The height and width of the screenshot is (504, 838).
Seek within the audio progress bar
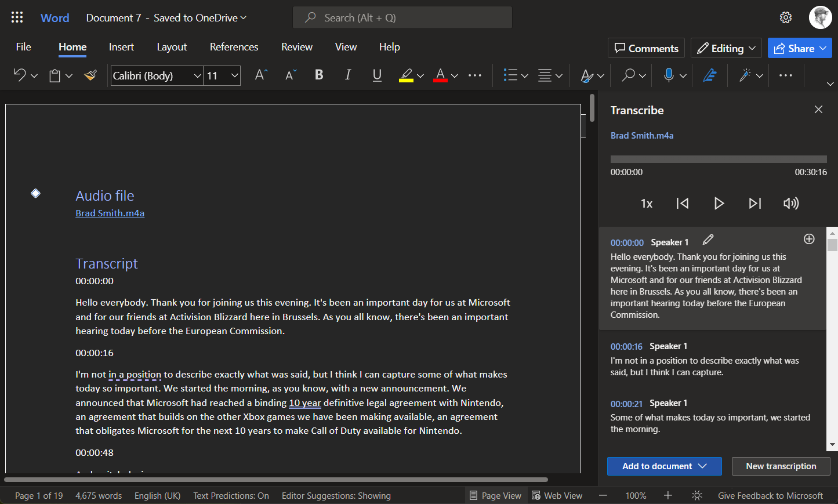click(x=719, y=159)
